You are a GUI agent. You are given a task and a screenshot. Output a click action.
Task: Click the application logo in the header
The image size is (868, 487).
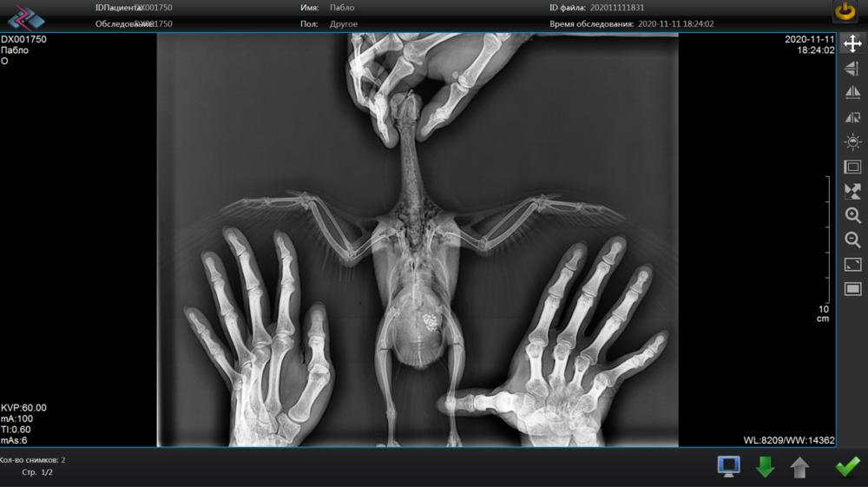[25, 16]
